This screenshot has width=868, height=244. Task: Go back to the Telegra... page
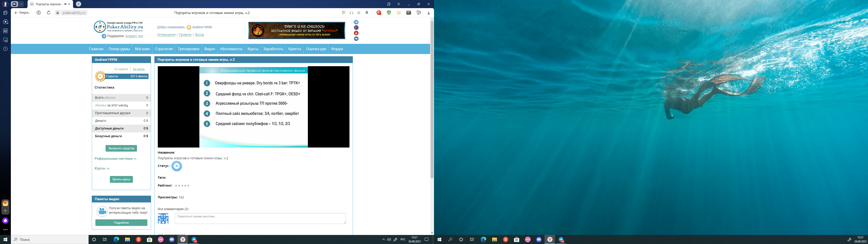pyautogui.click(x=22, y=13)
